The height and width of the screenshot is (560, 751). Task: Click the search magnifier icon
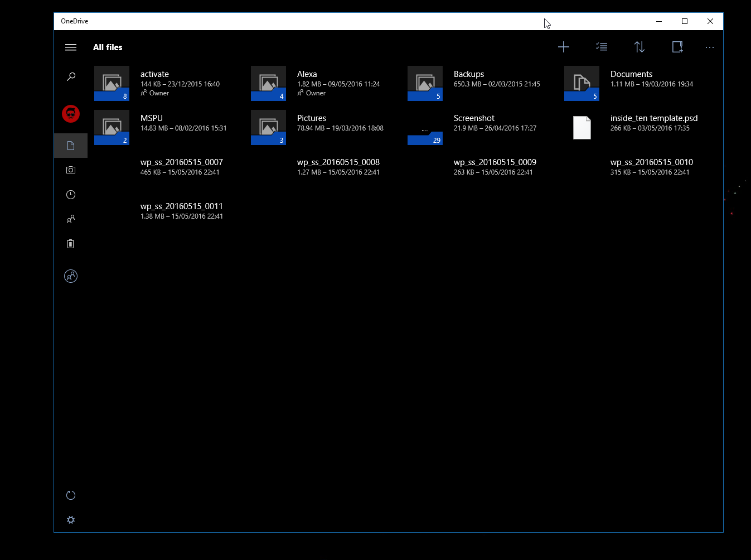71,76
